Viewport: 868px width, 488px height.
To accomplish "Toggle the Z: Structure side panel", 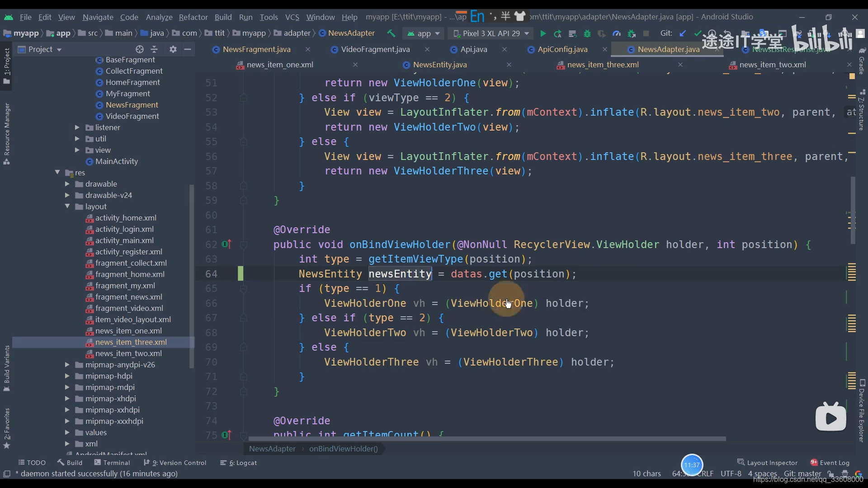I will coord(862,110).
